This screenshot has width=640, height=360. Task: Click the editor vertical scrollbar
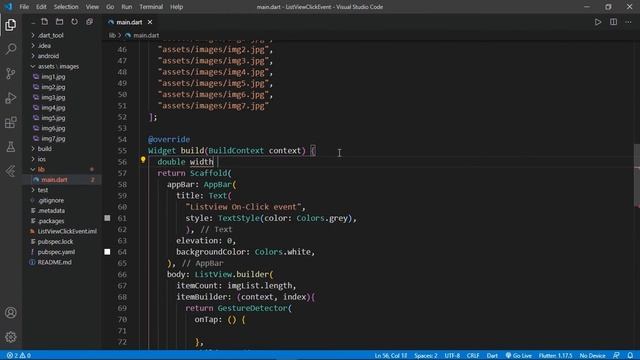click(636, 176)
